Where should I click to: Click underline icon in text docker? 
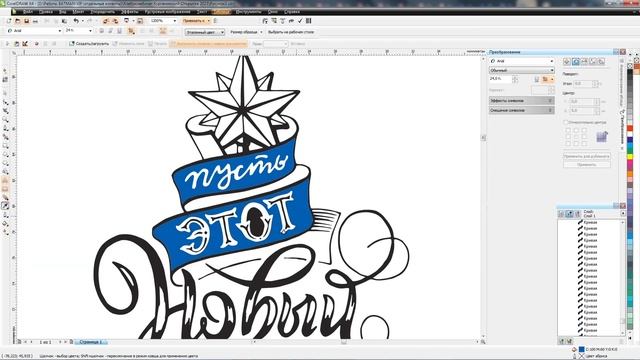coord(537,79)
